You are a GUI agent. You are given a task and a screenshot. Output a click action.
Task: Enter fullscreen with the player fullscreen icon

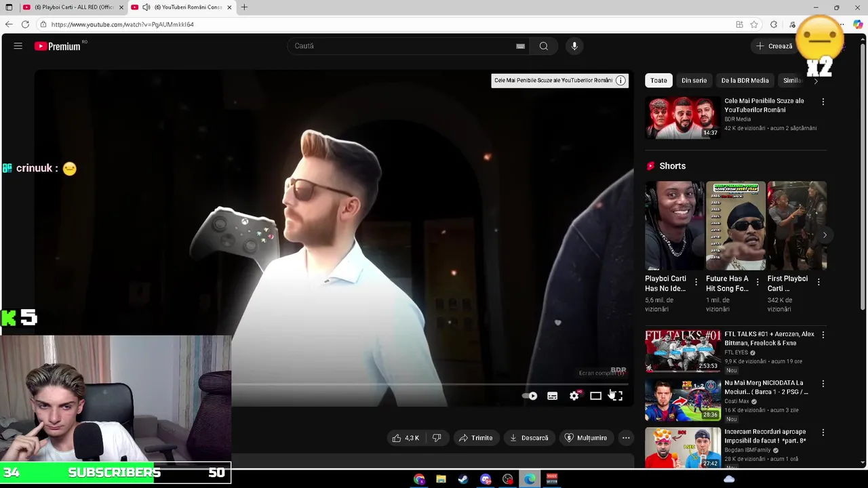point(616,396)
